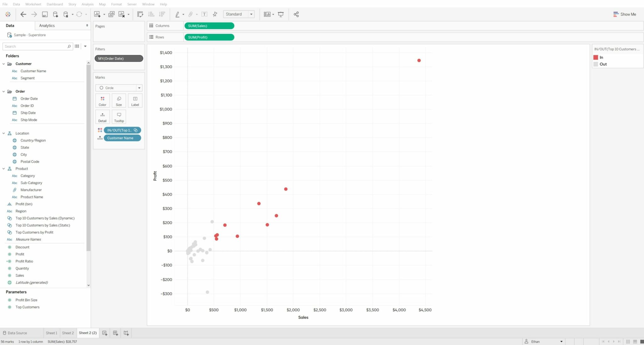This screenshot has height=345, width=644.
Task: Open the MY(Order Date) filter pill
Action: point(119,58)
